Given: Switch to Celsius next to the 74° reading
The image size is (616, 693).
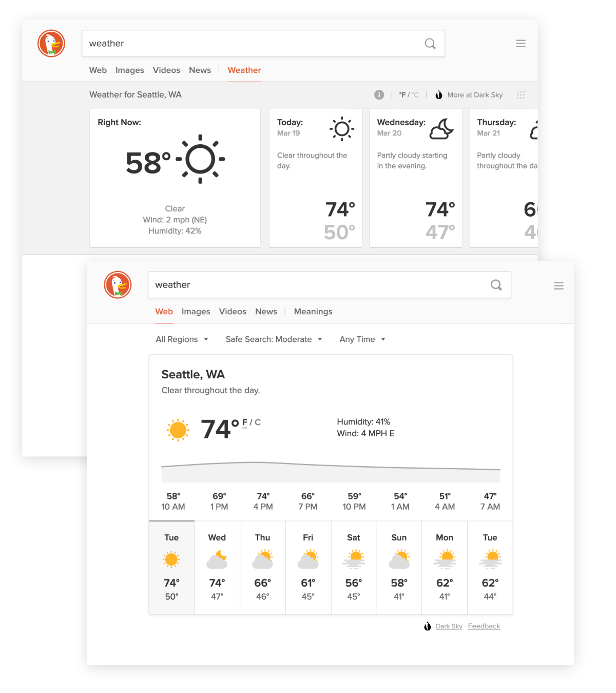Looking at the screenshot, I should pos(258,422).
